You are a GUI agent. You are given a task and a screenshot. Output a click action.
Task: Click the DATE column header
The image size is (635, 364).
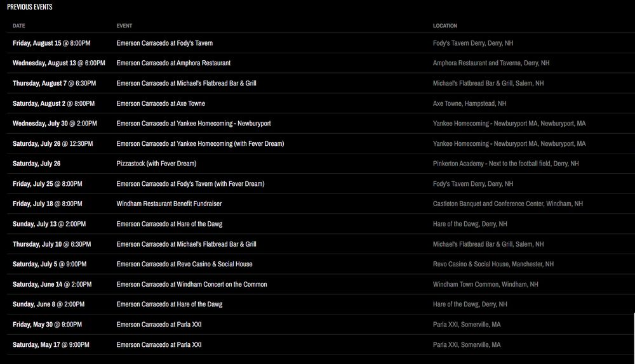click(19, 26)
